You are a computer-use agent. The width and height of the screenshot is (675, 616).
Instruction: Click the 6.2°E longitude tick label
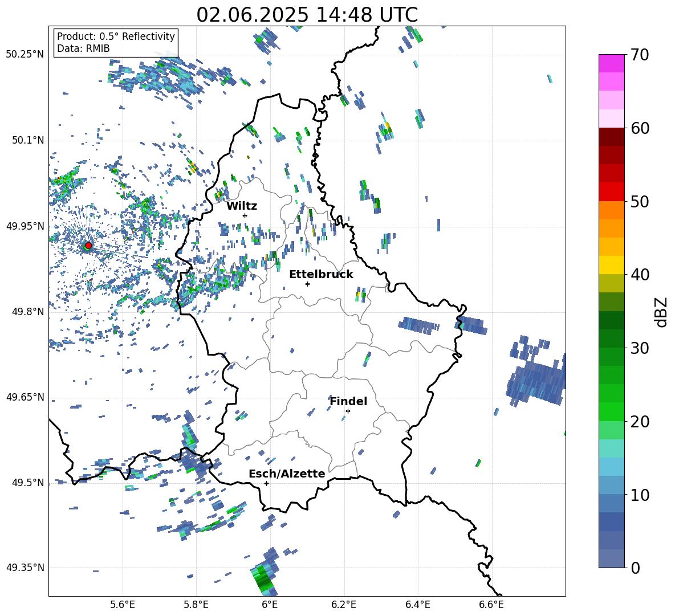click(344, 605)
